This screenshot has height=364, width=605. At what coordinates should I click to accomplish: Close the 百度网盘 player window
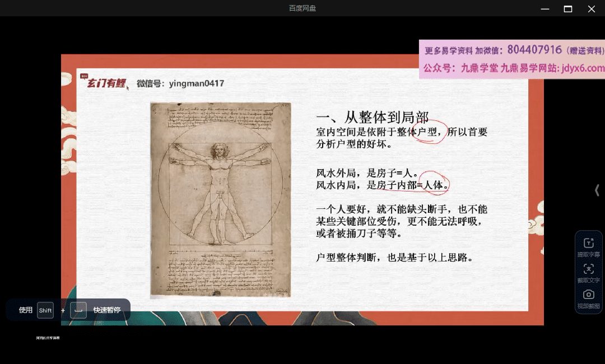coord(591,8)
